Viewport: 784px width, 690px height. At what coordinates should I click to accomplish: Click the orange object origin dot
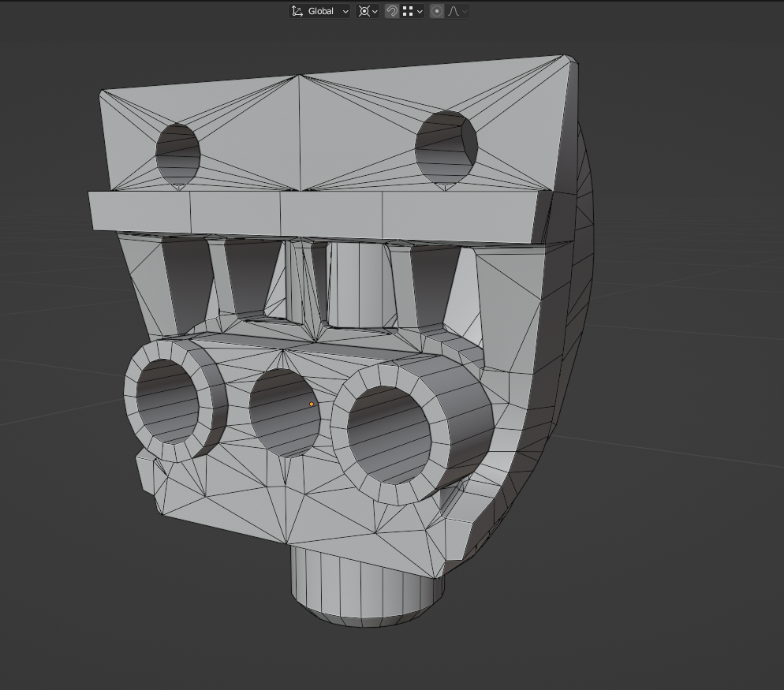tap(312, 405)
